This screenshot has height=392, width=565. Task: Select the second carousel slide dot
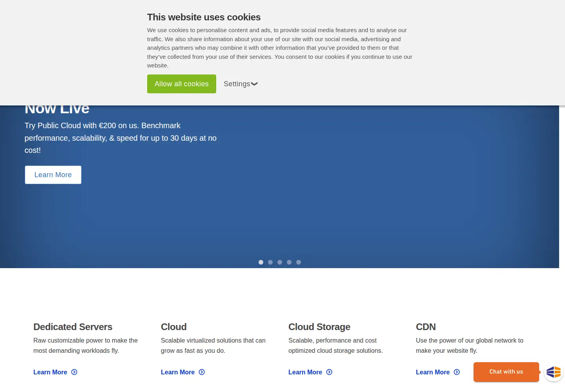coord(270,262)
